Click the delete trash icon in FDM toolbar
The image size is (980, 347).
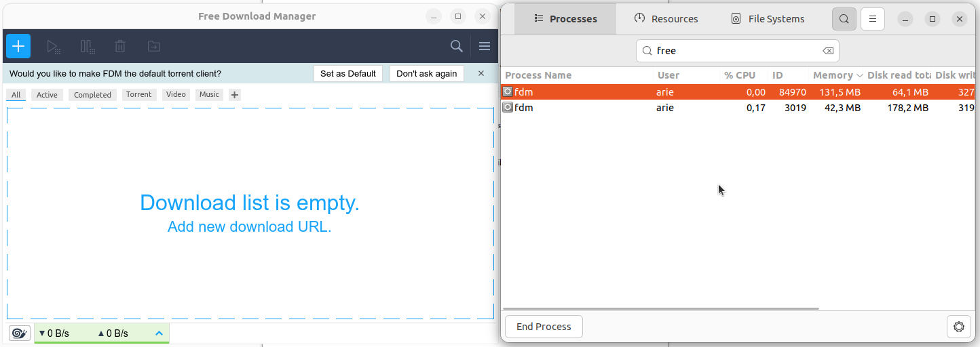(120, 47)
